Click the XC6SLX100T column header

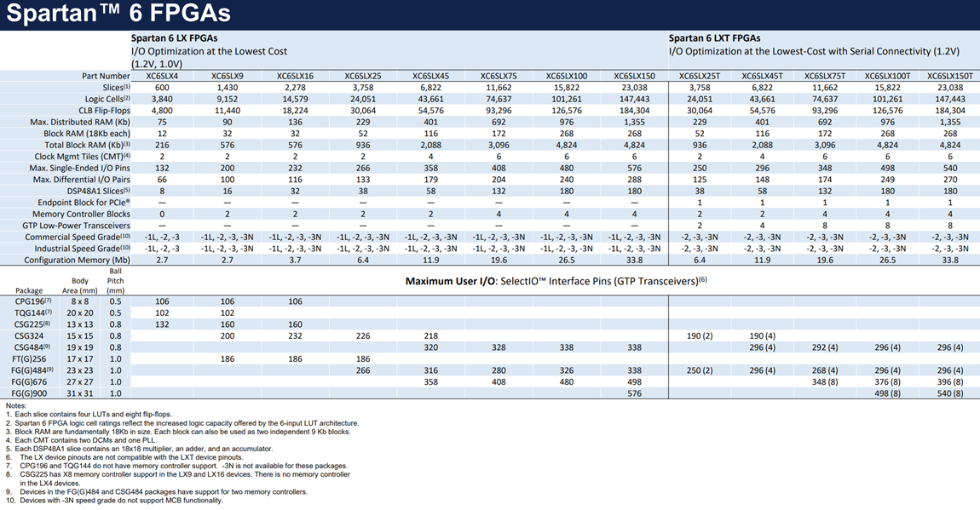click(887, 76)
